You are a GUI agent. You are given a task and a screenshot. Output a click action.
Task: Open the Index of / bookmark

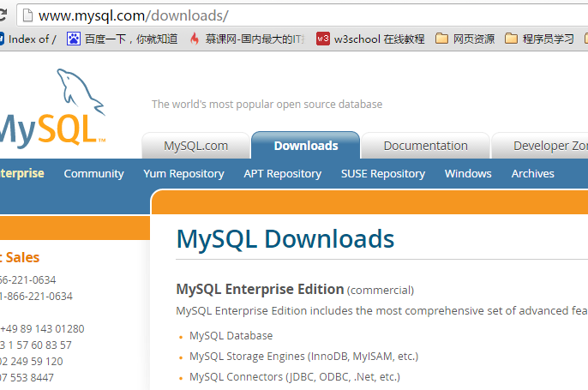click(x=27, y=39)
